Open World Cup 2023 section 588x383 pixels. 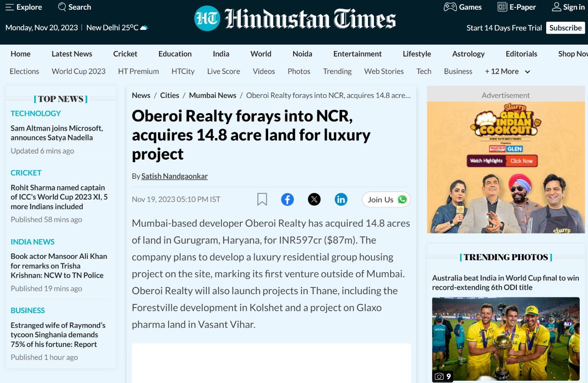pos(79,71)
